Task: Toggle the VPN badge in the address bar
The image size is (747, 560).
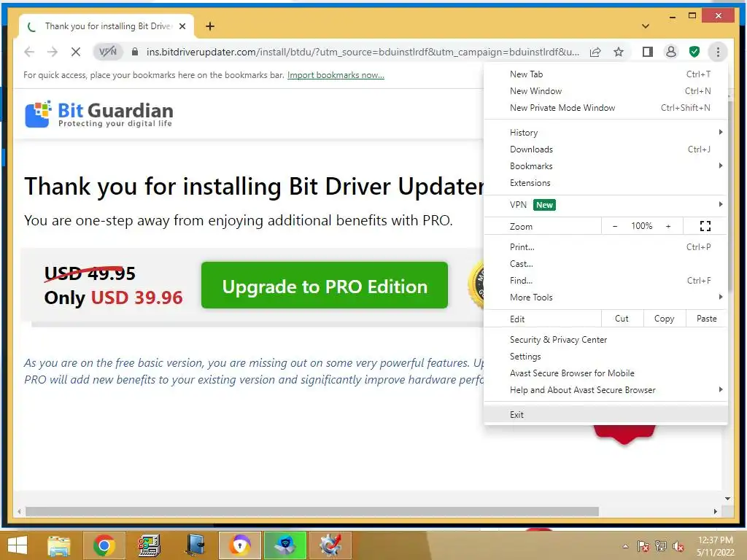Action: click(x=108, y=52)
